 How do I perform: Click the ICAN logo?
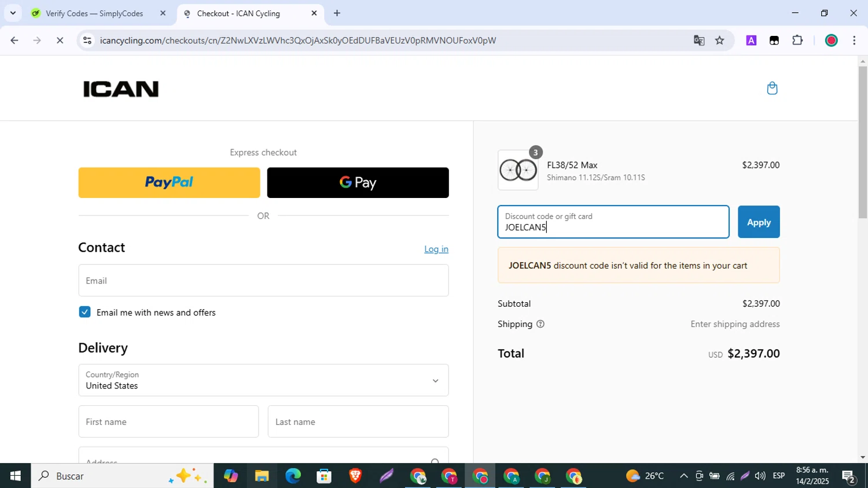(x=121, y=89)
